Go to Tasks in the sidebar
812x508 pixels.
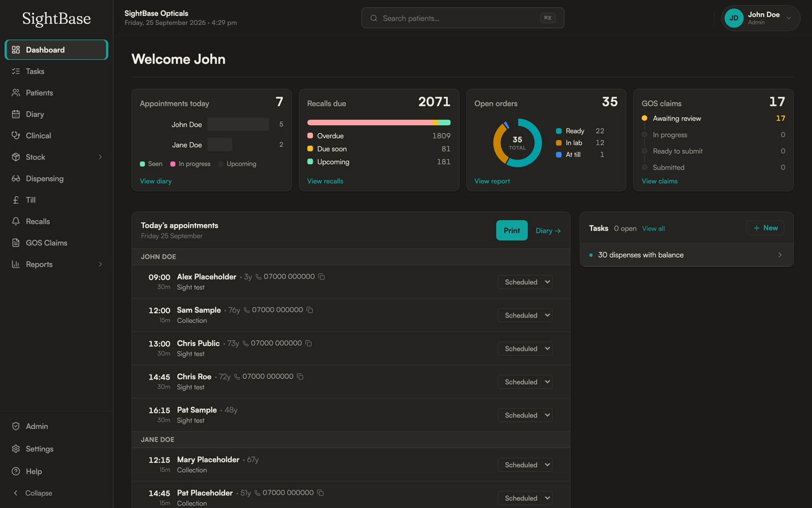pos(56,71)
